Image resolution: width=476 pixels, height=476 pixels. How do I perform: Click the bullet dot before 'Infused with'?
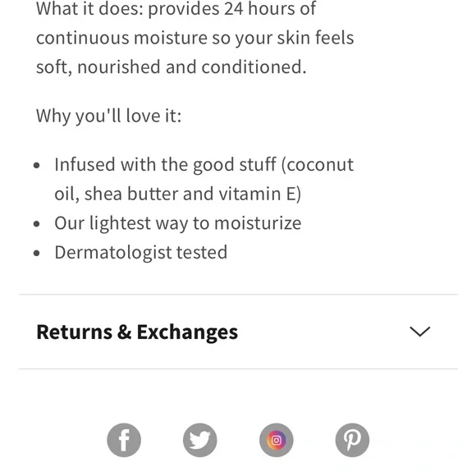[x=37, y=166]
